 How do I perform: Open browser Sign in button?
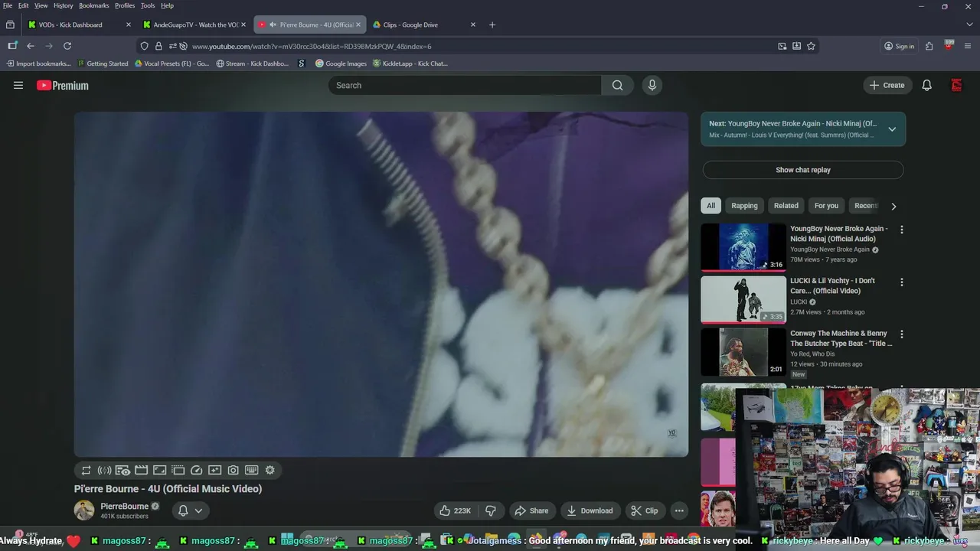(900, 46)
